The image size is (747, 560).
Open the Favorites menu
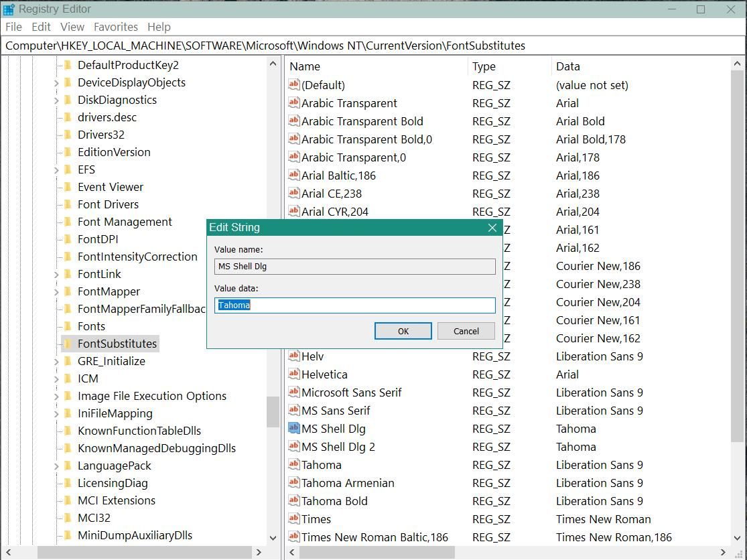[x=116, y=27]
